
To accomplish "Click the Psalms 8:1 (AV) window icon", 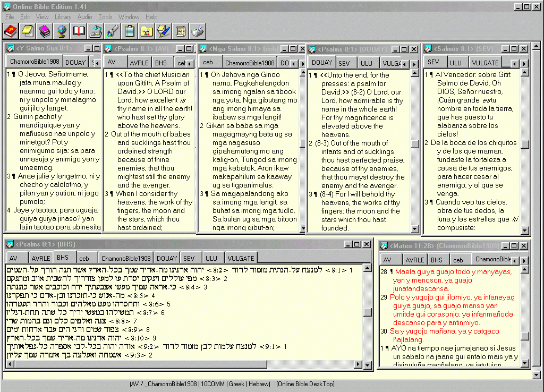I will tap(108, 48).
